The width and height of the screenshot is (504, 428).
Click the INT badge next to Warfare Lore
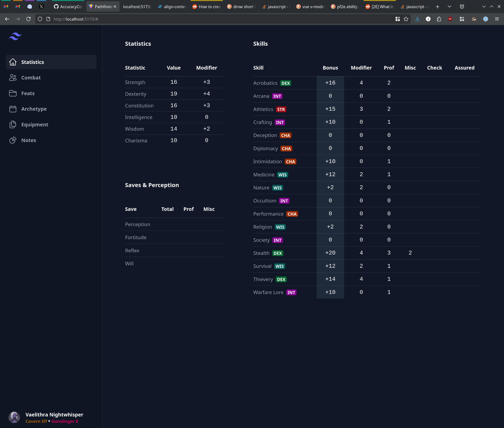tap(291, 293)
